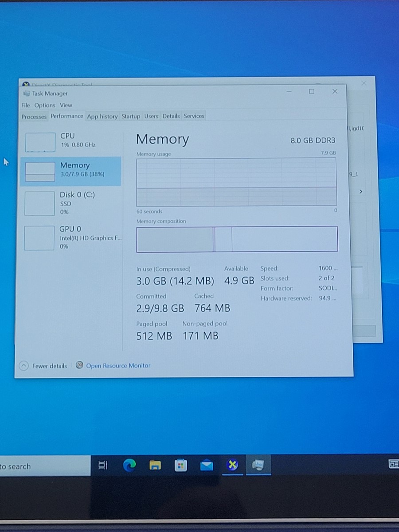Image resolution: width=399 pixels, height=532 pixels.
Task: Click the Paged pool 512 MB value
Action: [154, 336]
